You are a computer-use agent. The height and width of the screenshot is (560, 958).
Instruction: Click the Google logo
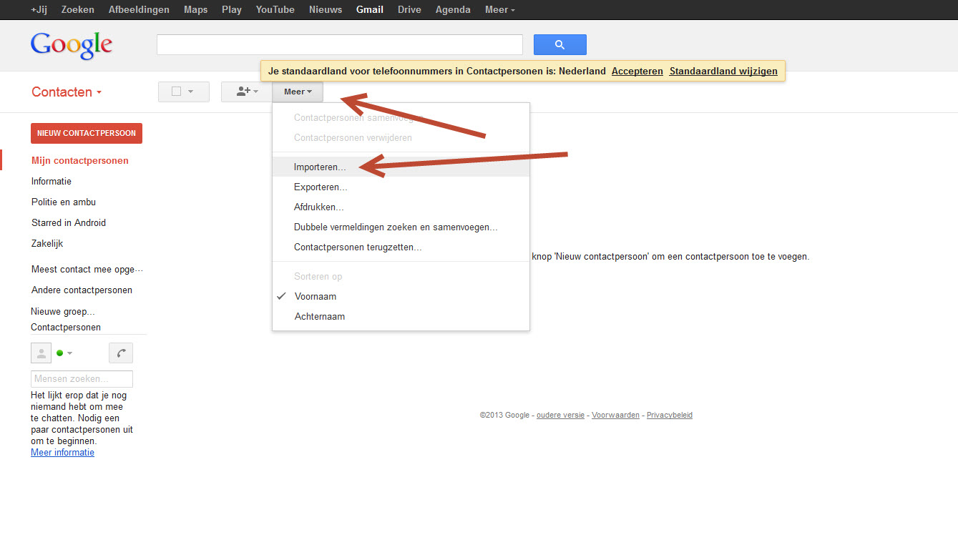point(72,45)
